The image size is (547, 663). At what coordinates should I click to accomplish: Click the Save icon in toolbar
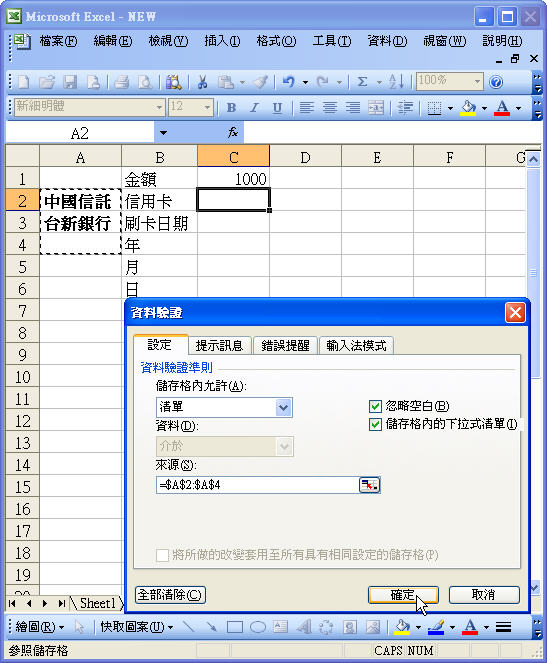(x=70, y=82)
